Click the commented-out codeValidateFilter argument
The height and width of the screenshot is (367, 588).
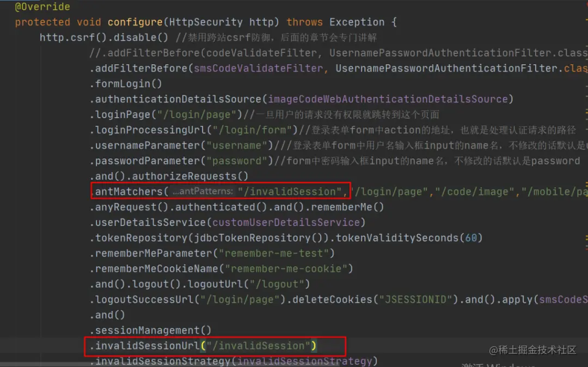(x=261, y=52)
